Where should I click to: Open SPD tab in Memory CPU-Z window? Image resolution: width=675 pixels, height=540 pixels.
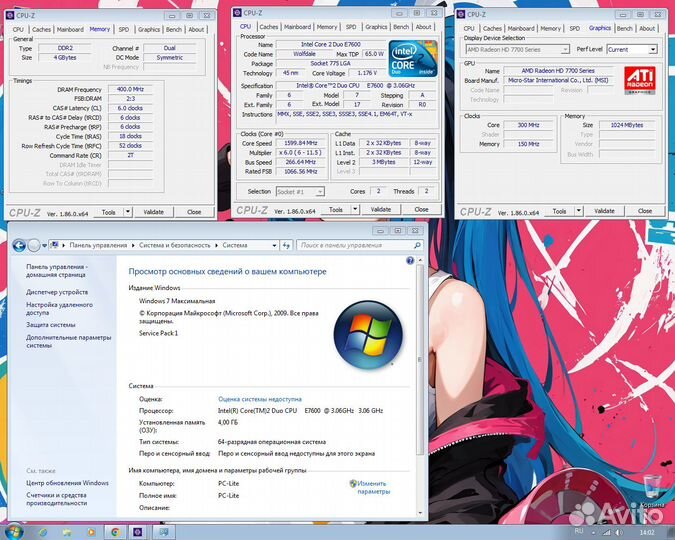click(x=124, y=29)
